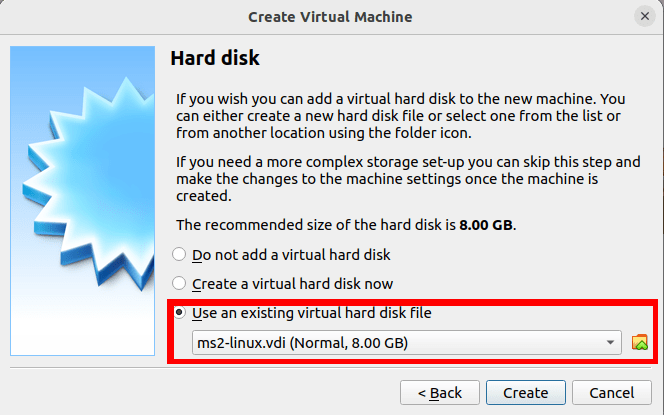
Task: Click 'The recommended size of the hard disk' text
Action: [x=315, y=226]
